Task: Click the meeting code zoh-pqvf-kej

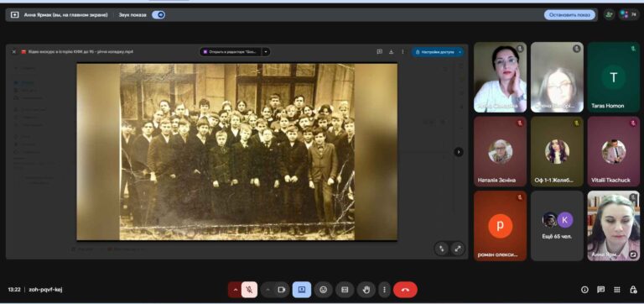Action: pyautogui.click(x=45, y=290)
